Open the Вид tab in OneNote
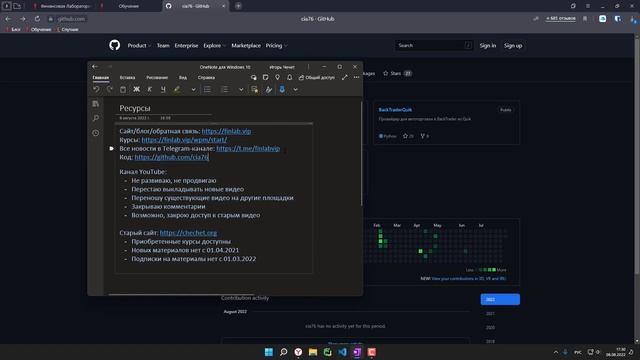This screenshot has height=360, width=640. click(x=183, y=78)
